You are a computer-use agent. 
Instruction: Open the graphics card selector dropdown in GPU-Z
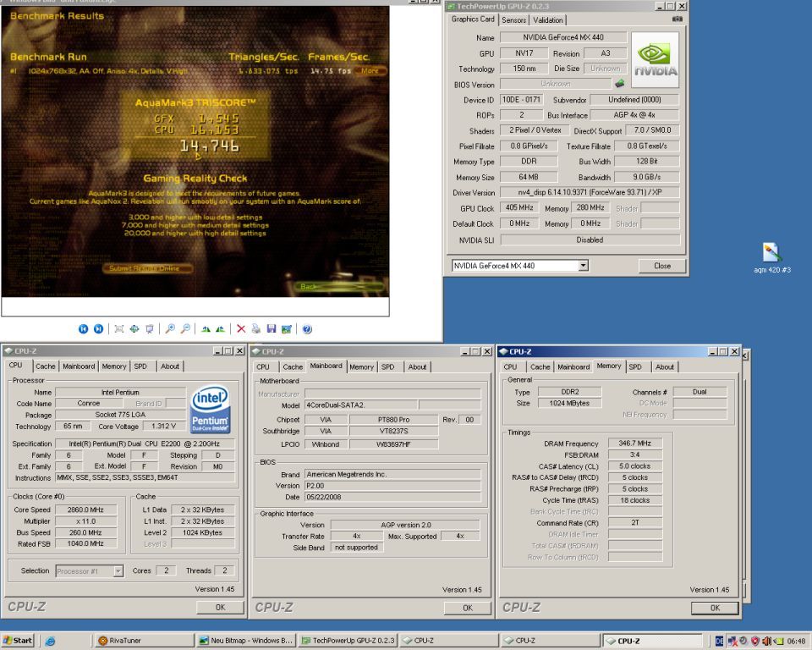[583, 266]
